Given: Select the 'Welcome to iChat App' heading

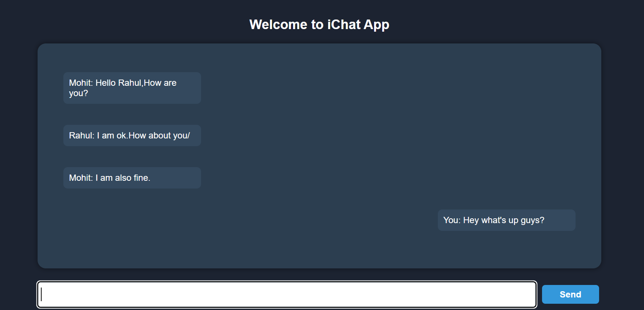Looking at the screenshot, I should tap(319, 25).
